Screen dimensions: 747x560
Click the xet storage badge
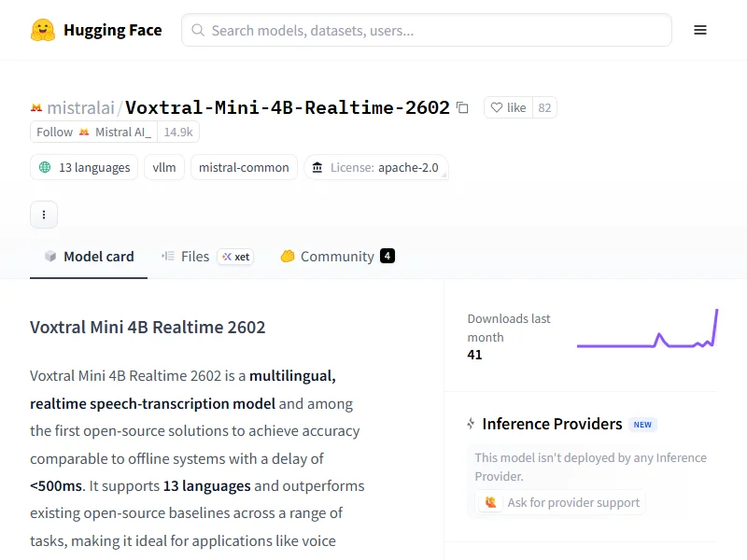click(235, 257)
